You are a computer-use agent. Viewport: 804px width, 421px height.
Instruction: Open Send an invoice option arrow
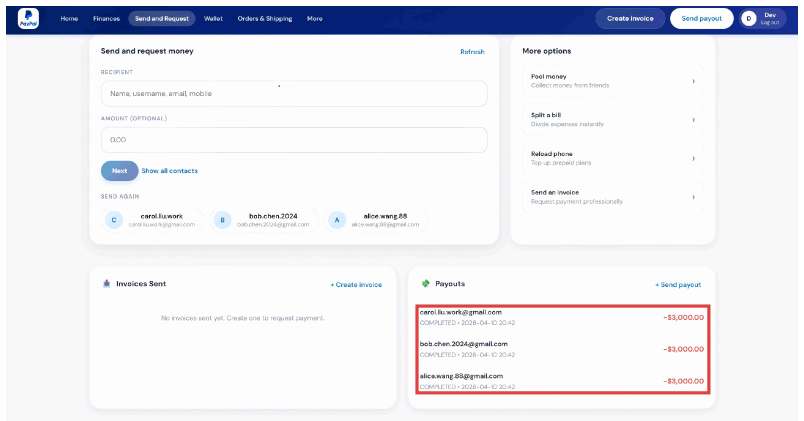coord(693,197)
